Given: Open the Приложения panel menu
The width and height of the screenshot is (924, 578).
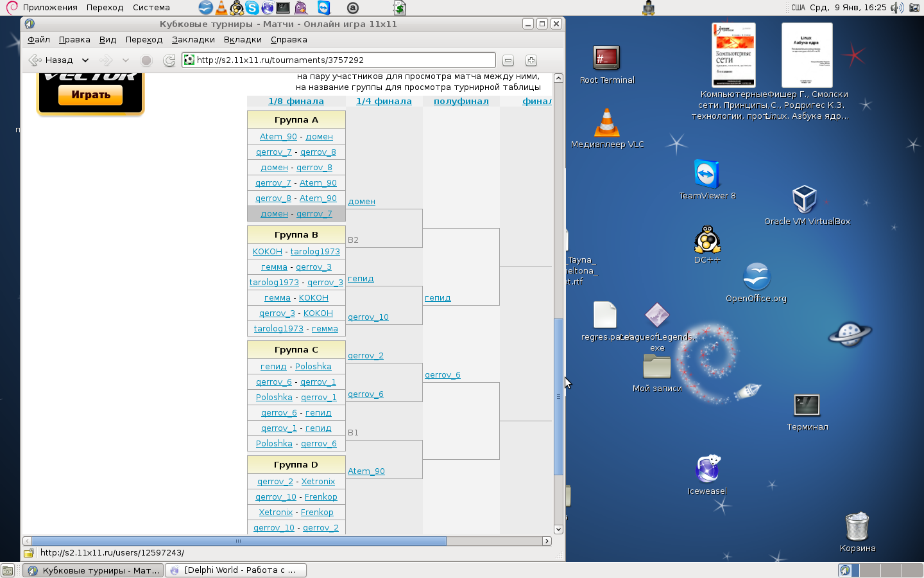Looking at the screenshot, I should click(x=49, y=8).
